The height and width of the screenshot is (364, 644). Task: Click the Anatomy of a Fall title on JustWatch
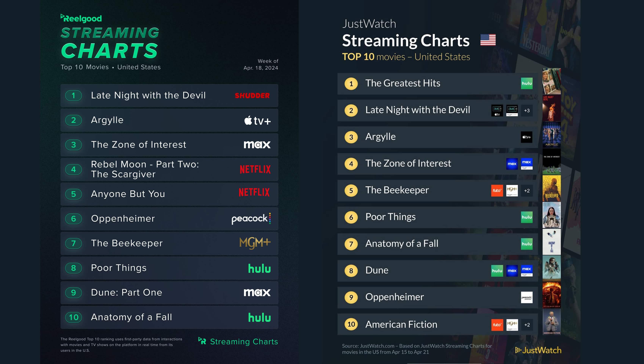pos(401,243)
